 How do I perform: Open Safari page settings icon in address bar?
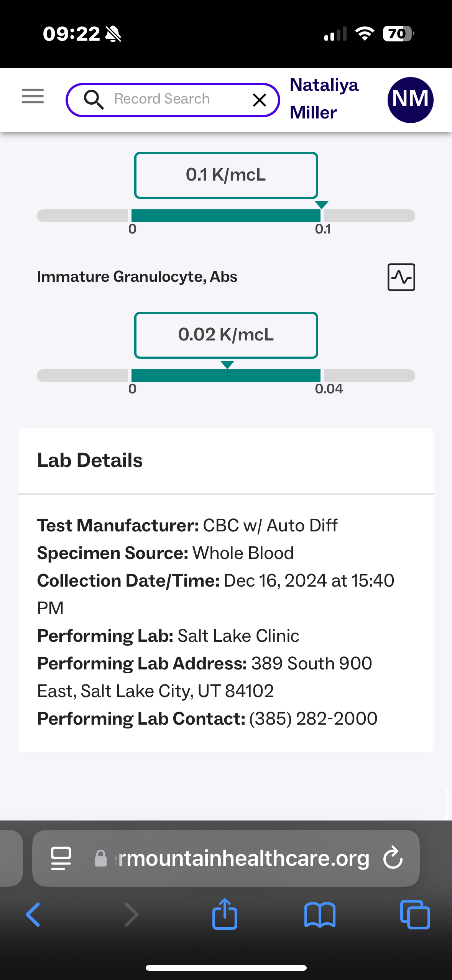point(61,858)
